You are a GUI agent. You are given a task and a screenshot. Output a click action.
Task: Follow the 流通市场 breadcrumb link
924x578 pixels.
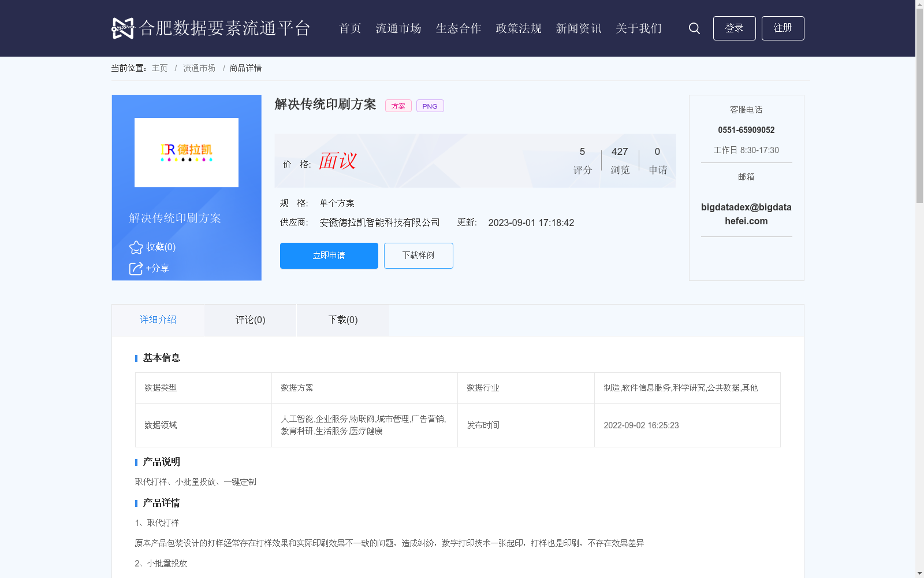[199, 68]
